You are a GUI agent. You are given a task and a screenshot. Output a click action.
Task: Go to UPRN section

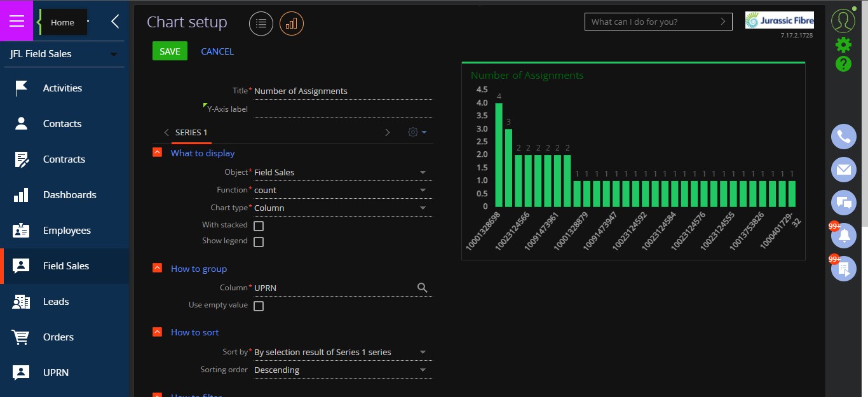(64, 373)
